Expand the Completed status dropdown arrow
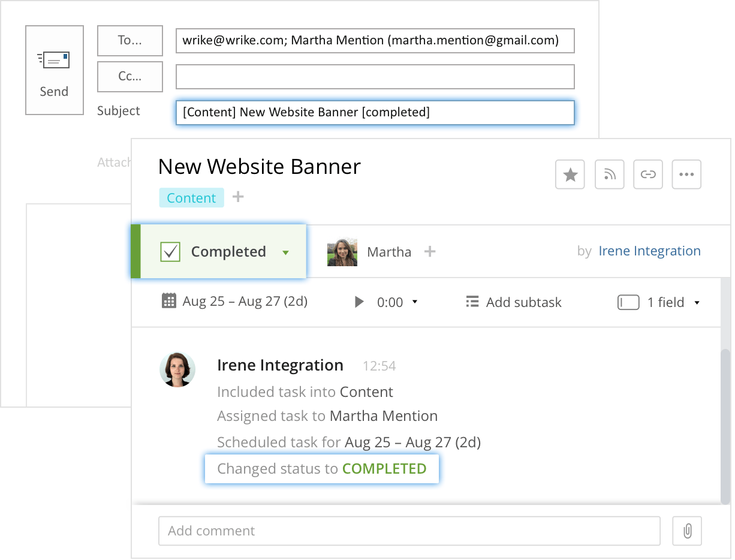 click(x=285, y=252)
